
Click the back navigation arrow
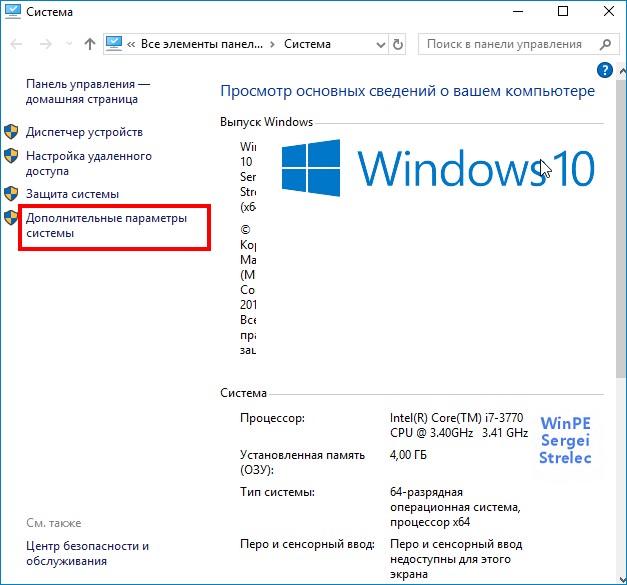16,44
